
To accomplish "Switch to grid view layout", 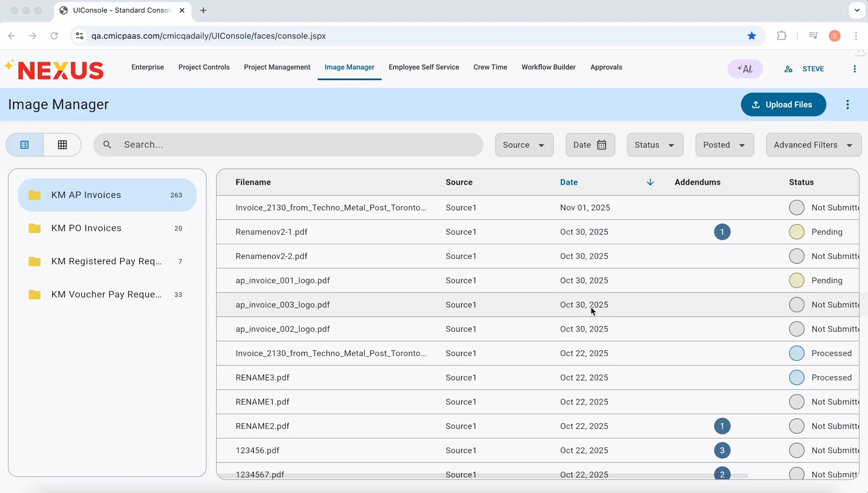I will point(62,145).
